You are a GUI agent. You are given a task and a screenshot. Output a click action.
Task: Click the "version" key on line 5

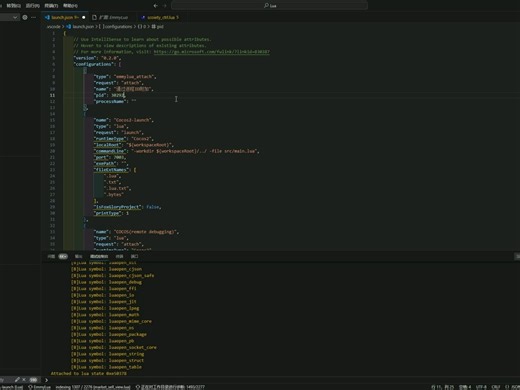pyautogui.click(x=85, y=58)
